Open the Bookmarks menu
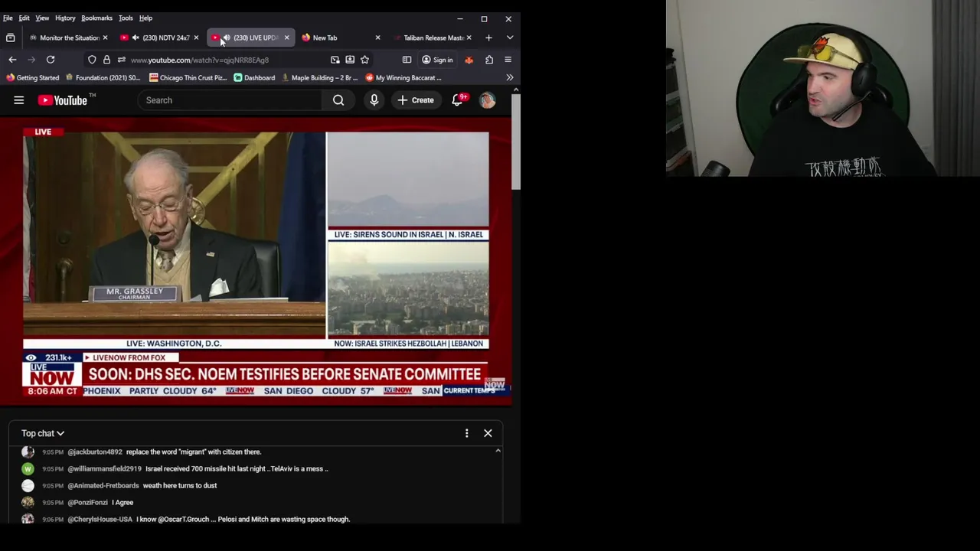This screenshot has width=980, height=551. pos(96,18)
